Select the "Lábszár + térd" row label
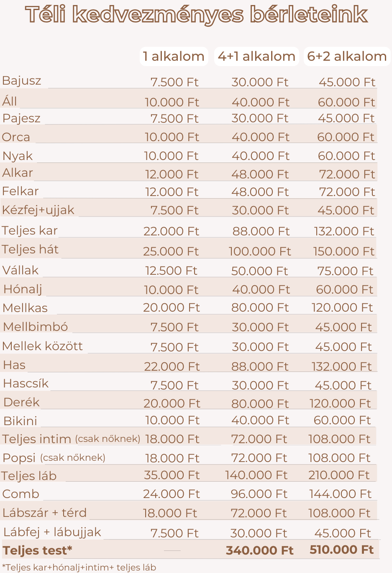Image resolution: width=392 pixels, height=573 pixels. click(x=44, y=513)
